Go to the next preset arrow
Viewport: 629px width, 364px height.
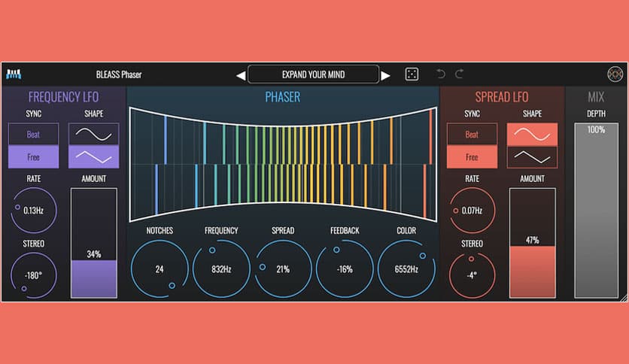point(385,75)
